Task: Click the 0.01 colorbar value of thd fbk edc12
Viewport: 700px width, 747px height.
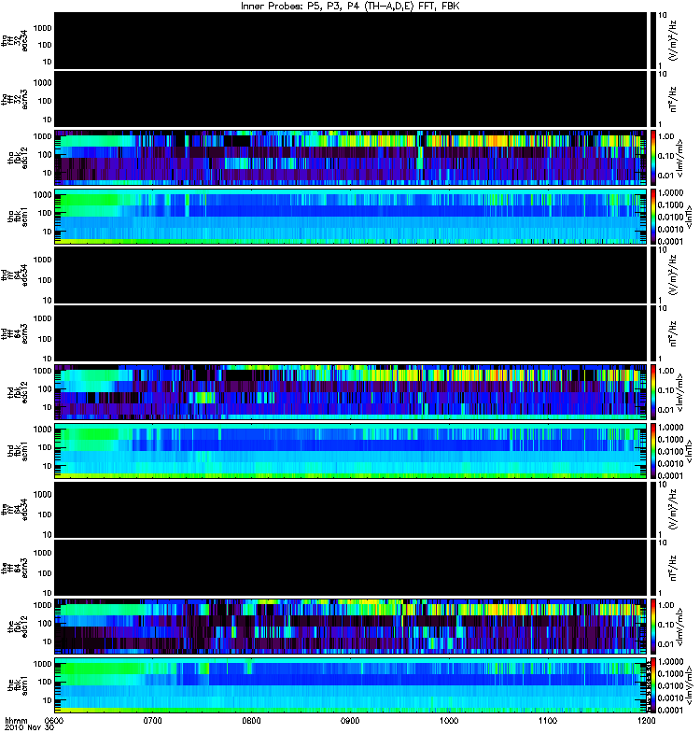Action: click(665, 410)
